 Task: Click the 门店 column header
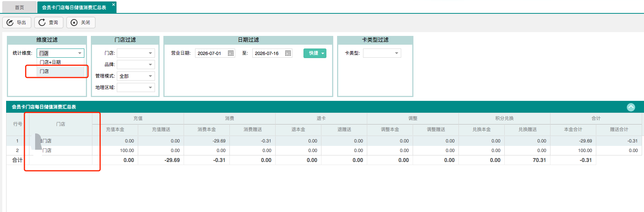pyautogui.click(x=61, y=124)
